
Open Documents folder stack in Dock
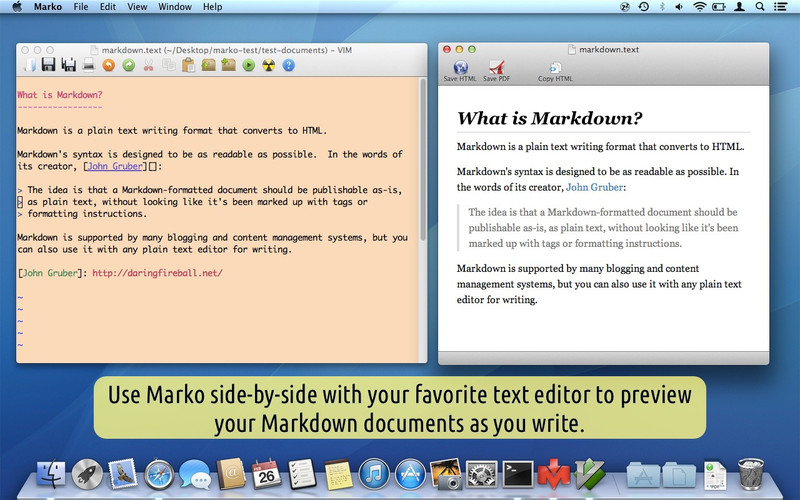click(679, 475)
